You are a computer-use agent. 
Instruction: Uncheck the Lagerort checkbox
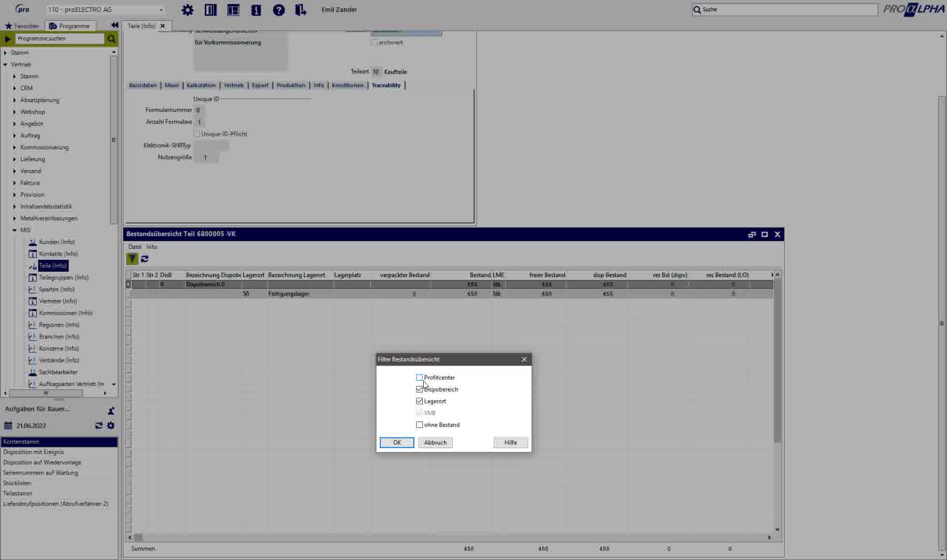(419, 401)
